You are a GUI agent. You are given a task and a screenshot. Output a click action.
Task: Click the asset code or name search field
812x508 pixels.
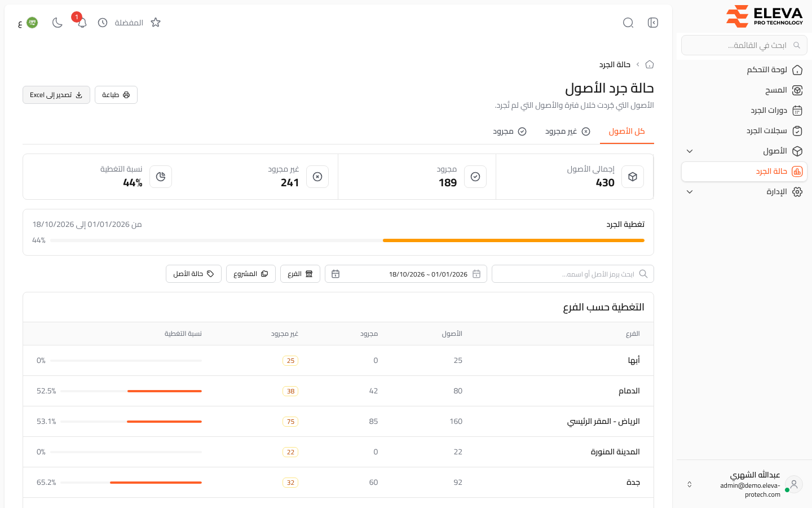point(573,274)
